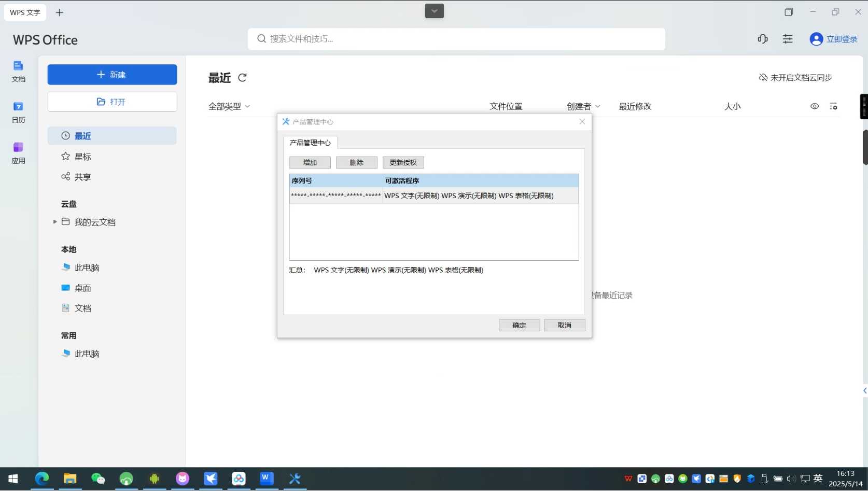Expand the 全部类型 filter dropdown
Viewport: 868px width, 491px height.
[x=229, y=106]
